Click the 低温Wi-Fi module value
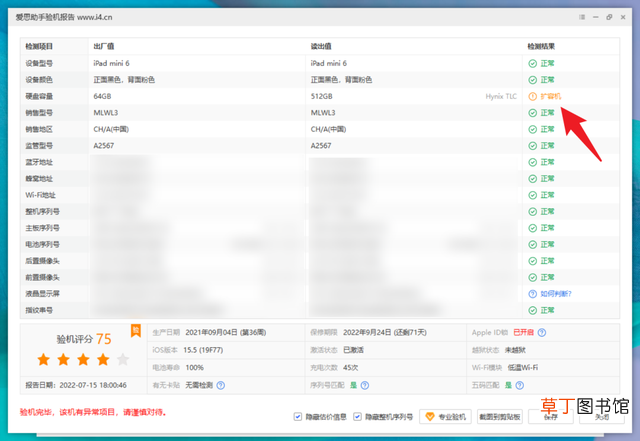The image size is (640, 441). pos(523,368)
